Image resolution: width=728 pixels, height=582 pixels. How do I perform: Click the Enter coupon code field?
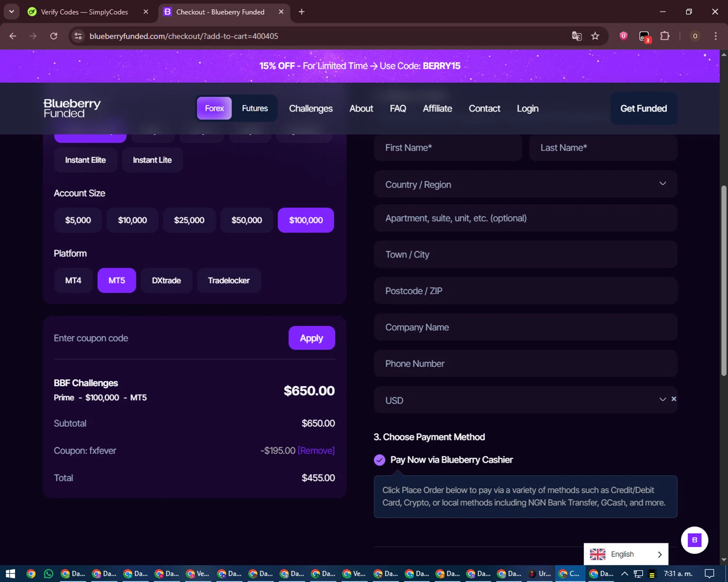coord(167,338)
